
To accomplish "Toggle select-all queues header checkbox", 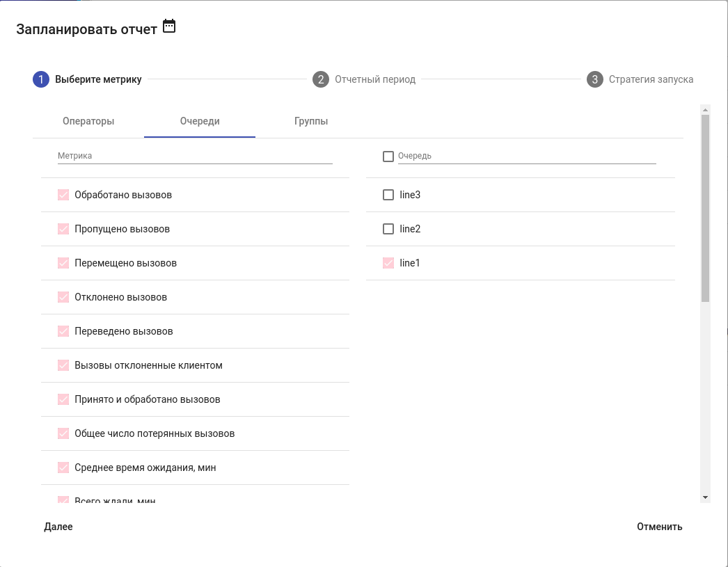I will point(388,157).
